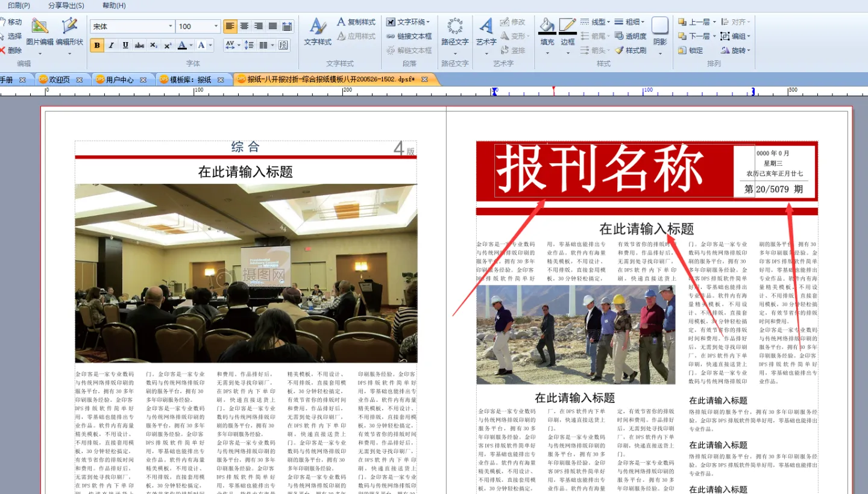Image resolution: width=868 pixels, height=494 pixels.
Task: Click 链接文本框 to link text boxes
Action: coord(409,36)
